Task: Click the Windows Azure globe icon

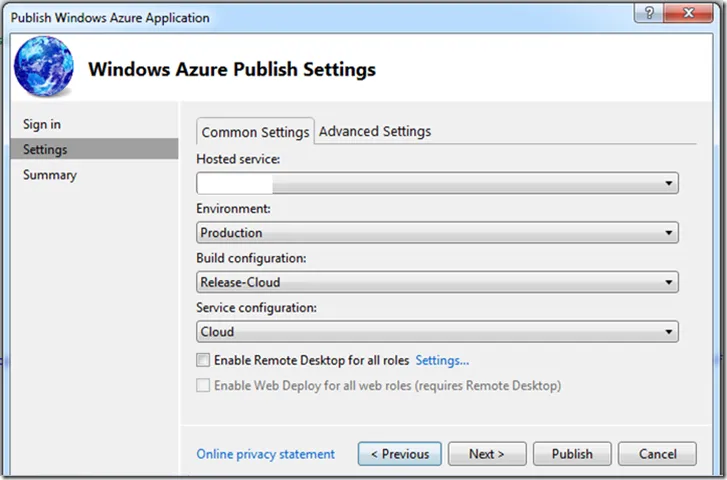Action: [x=44, y=66]
